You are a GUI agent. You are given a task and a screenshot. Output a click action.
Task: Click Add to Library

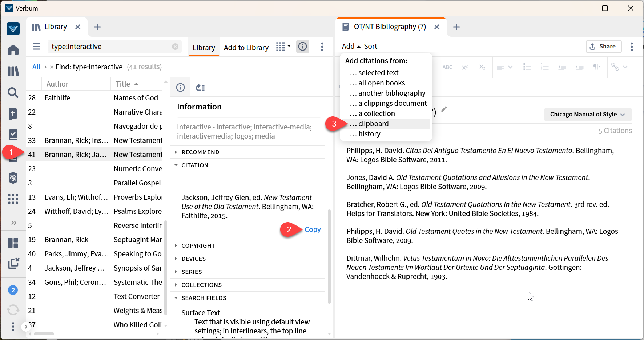click(246, 48)
